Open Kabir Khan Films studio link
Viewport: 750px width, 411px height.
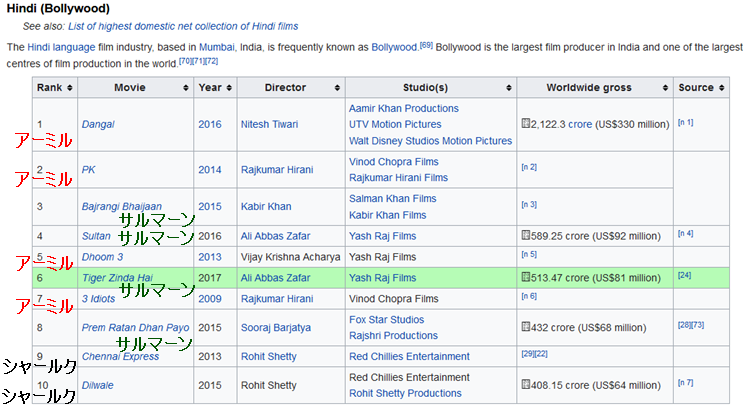387,215
